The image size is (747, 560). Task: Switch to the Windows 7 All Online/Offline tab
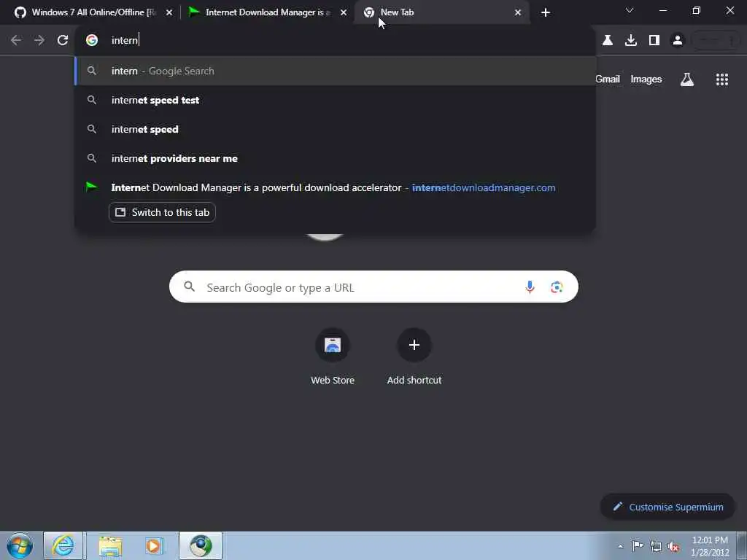click(x=93, y=12)
